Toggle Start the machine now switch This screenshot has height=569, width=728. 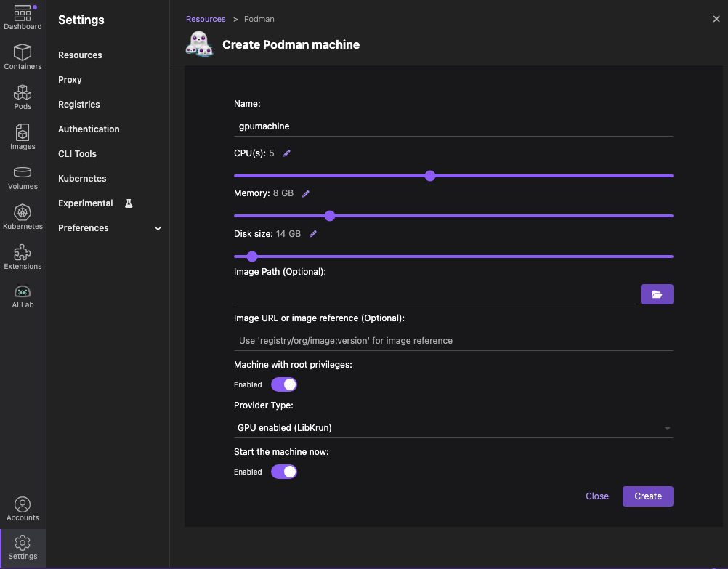click(x=283, y=472)
